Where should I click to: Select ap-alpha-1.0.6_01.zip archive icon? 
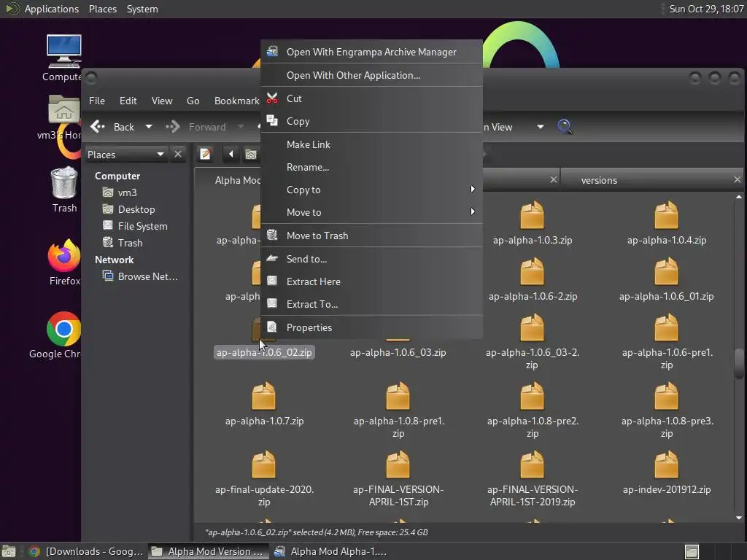[667, 271]
